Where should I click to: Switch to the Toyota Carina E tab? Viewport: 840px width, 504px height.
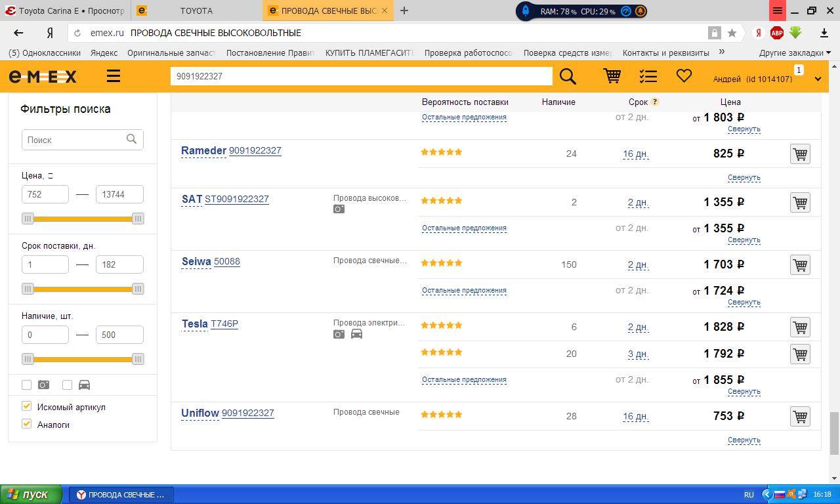click(64, 10)
